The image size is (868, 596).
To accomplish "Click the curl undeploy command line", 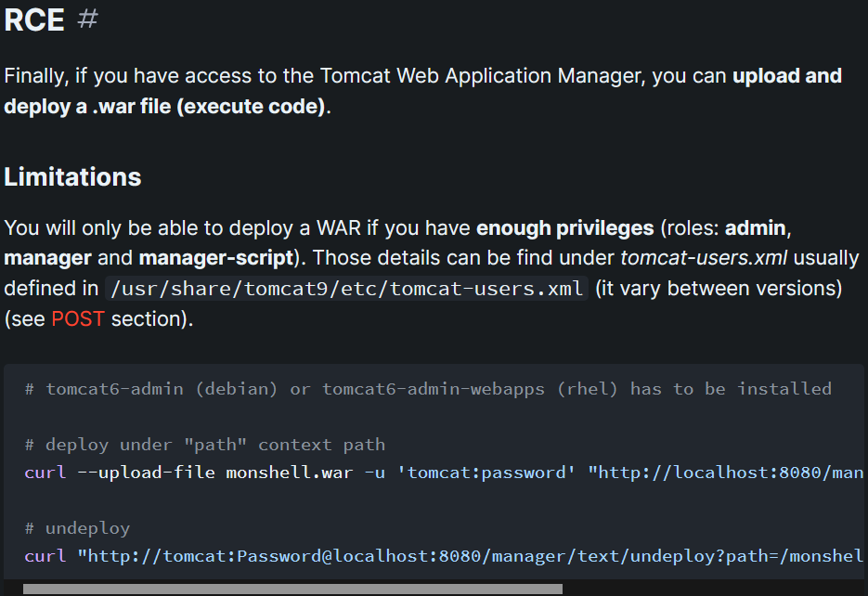I will (444, 555).
